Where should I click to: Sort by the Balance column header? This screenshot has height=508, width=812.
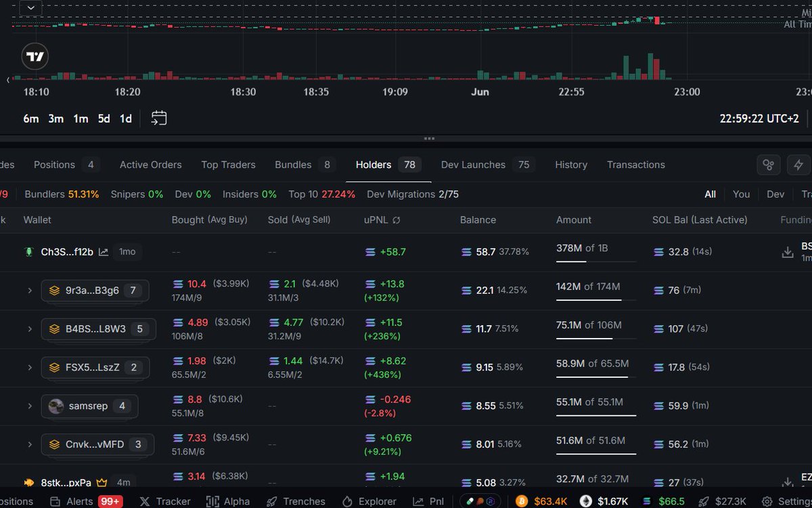[478, 220]
